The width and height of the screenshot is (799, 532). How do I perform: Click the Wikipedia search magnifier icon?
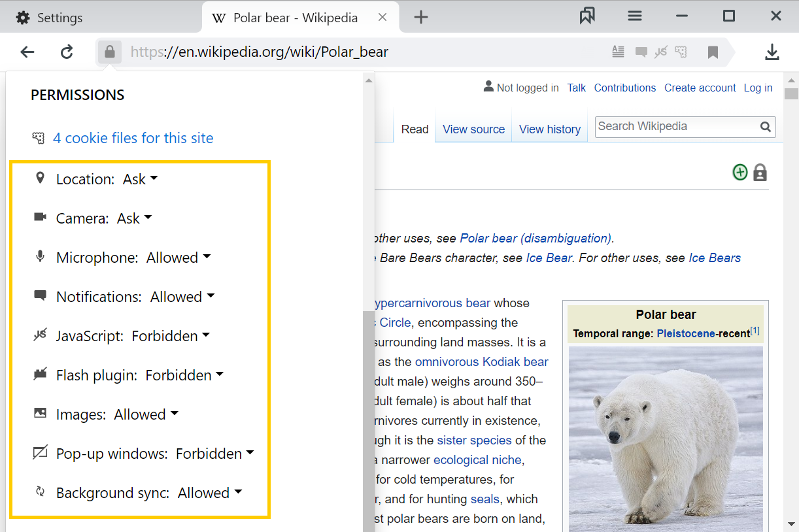(766, 127)
